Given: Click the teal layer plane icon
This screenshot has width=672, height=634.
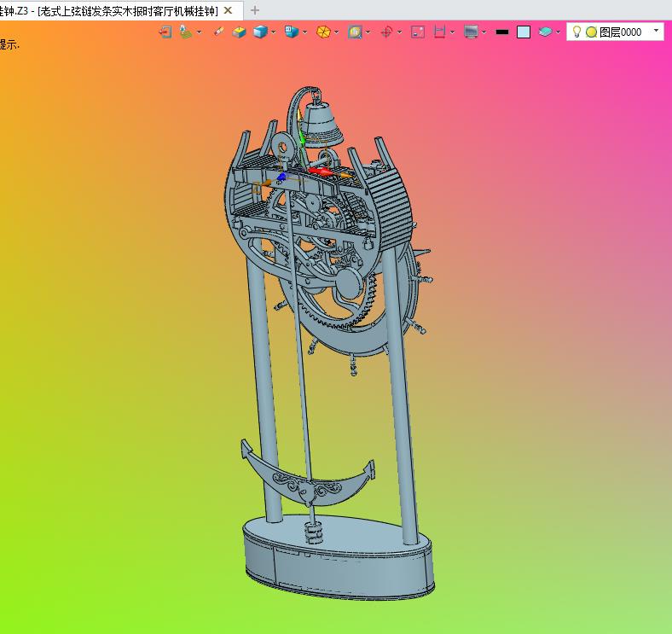Looking at the screenshot, I should pyautogui.click(x=545, y=32).
